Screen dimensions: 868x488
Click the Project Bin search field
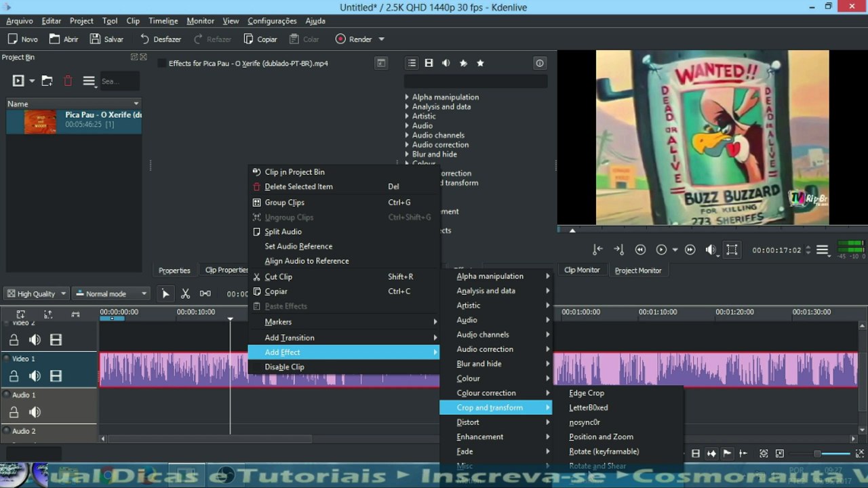click(120, 81)
